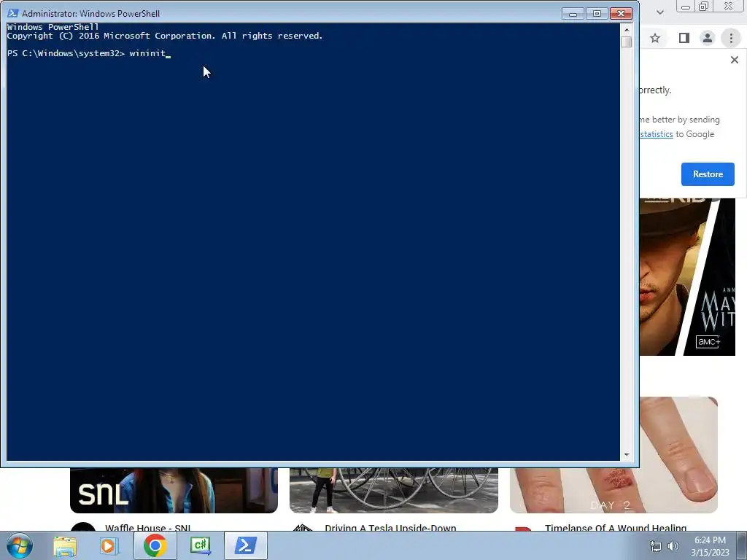The image size is (747, 560).
Task: Open the Windows Start menu orb
Action: [x=20, y=545]
